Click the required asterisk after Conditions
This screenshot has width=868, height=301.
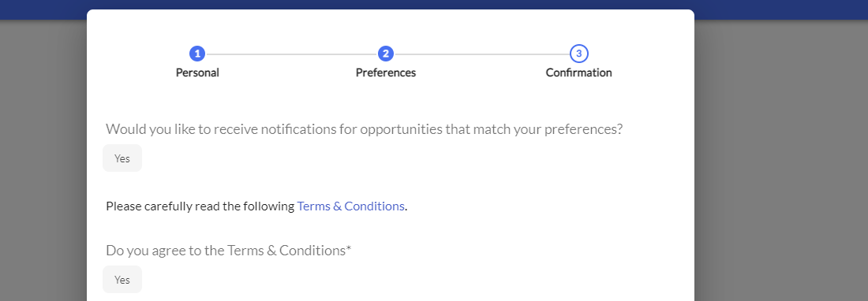[349, 248]
